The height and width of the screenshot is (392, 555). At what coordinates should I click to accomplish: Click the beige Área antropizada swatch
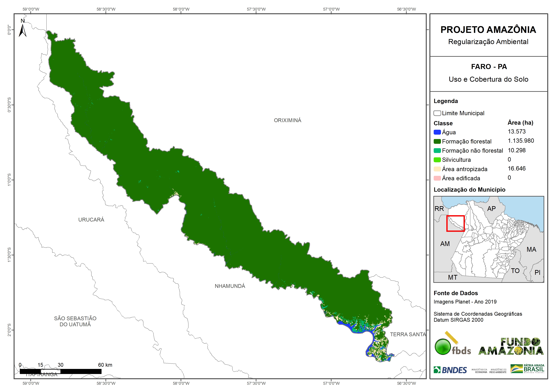(437, 169)
